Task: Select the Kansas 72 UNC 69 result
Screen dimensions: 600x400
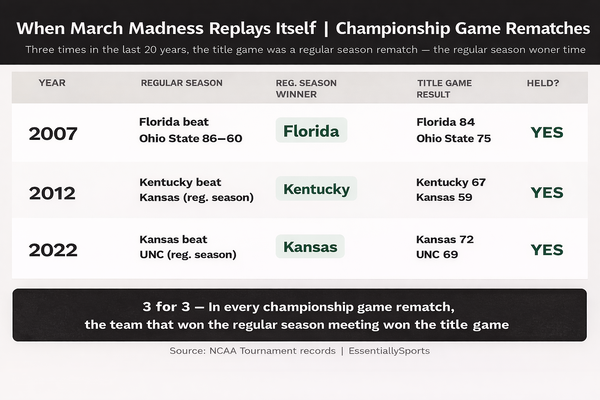Action: [x=445, y=247]
